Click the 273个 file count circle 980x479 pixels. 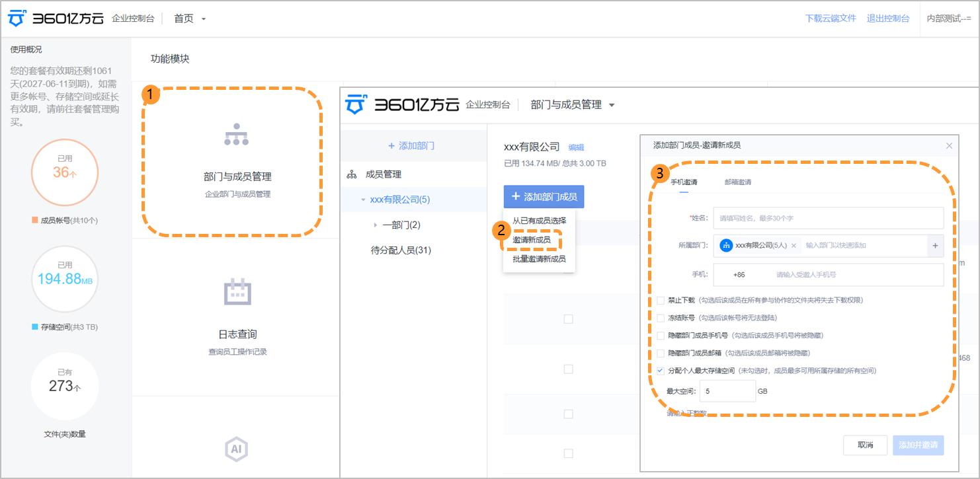pyautogui.click(x=65, y=387)
